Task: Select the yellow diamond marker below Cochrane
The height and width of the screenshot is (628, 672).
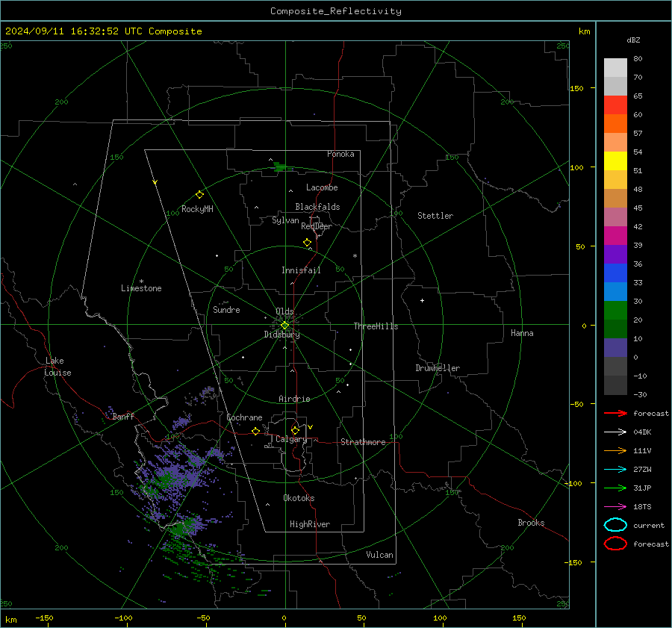Action: (256, 431)
